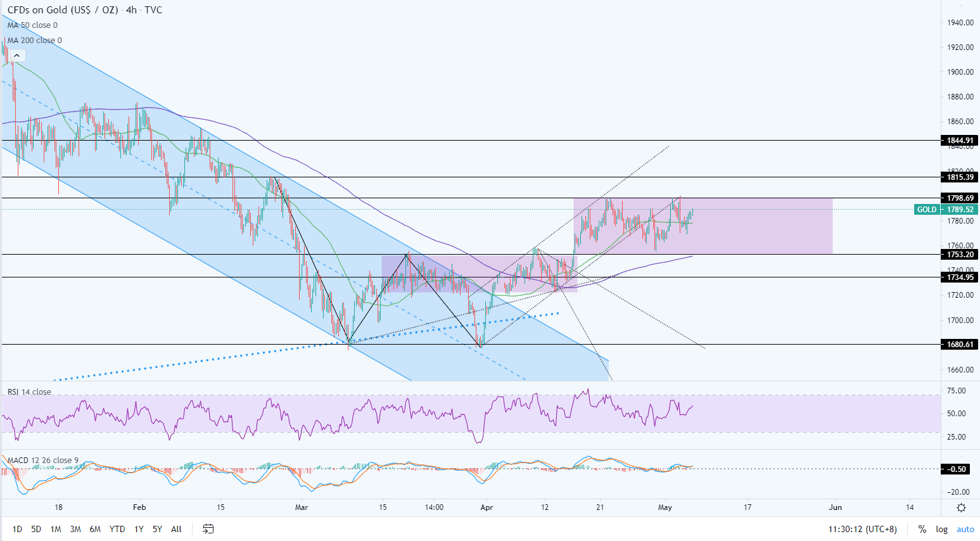980x541 pixels.
Task: Click the 1660.00 price scale value
Action: pos(960,370)
